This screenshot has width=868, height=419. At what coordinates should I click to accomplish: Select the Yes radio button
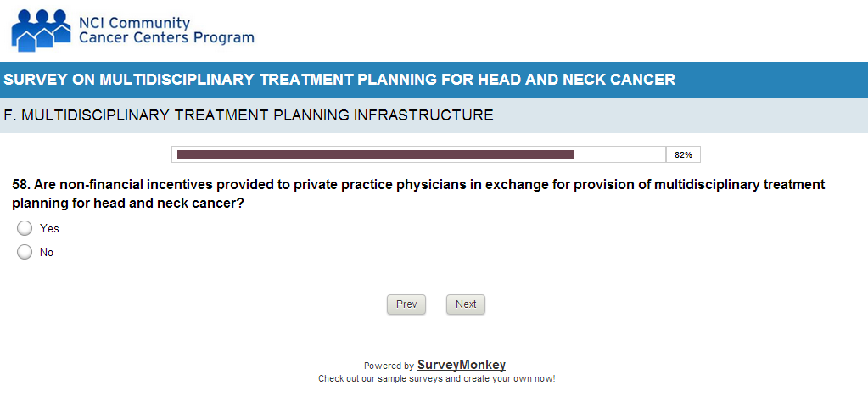tap(25, 228)
